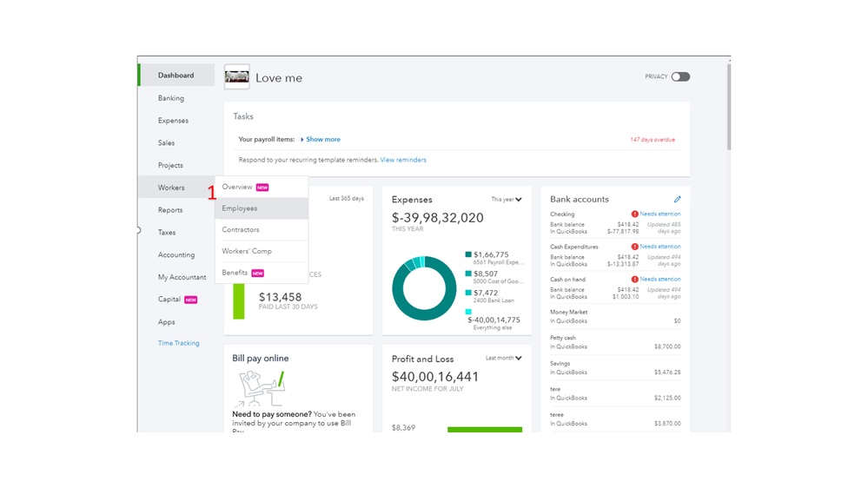Click the page vertical scrollbar
This screenshot has width=868, height=488.
pos(728,106)
